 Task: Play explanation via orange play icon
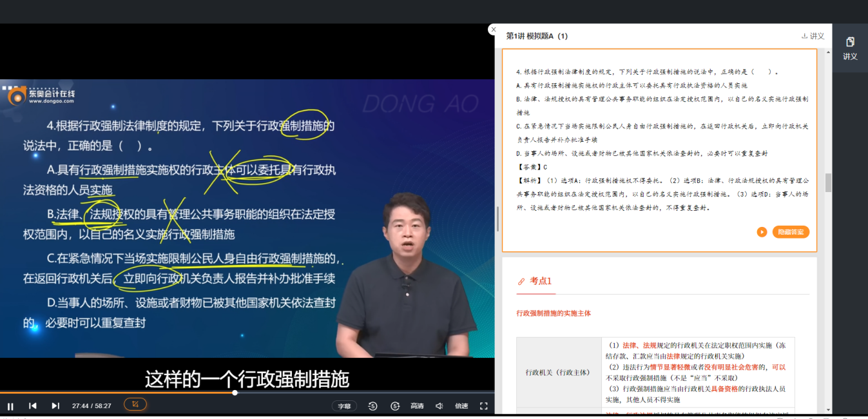[762, 232]
